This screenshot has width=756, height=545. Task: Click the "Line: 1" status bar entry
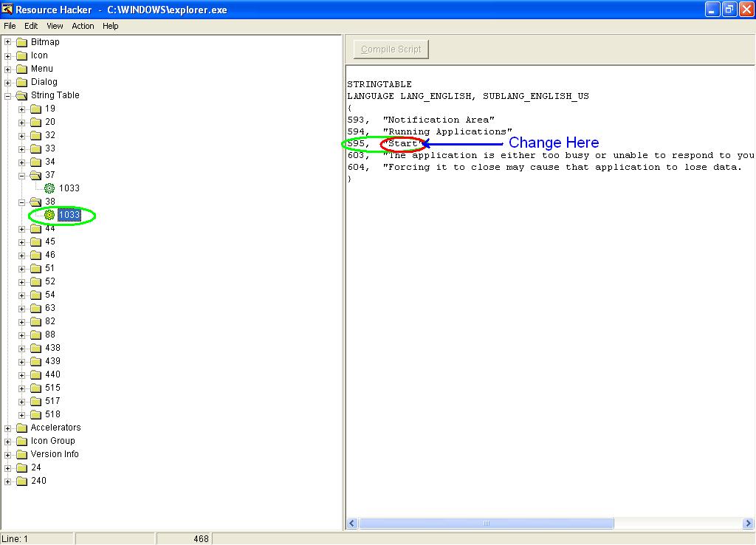(15, 539)
